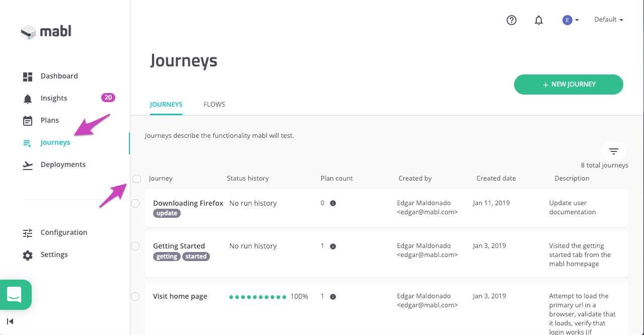Click the Journeys playlist icon
The width and height of the screenshot is (644, 335).
[x=28, y=143]
